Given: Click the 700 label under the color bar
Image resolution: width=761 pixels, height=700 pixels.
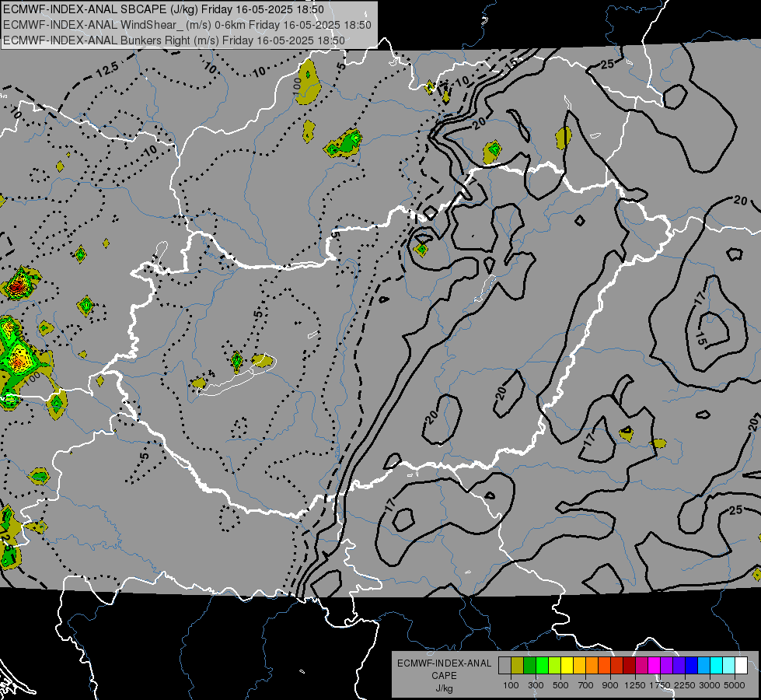Looking at the screenshot, I should coord(586,685).
